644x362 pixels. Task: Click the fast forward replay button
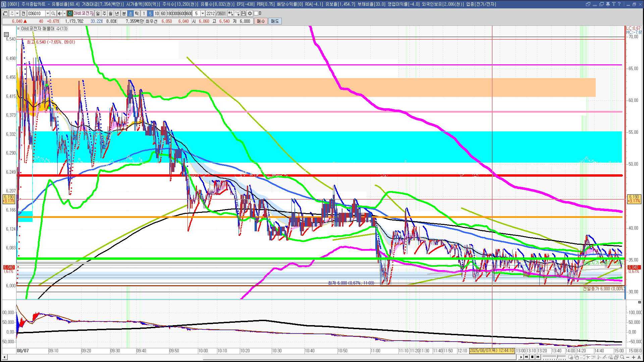pos(538,357)
